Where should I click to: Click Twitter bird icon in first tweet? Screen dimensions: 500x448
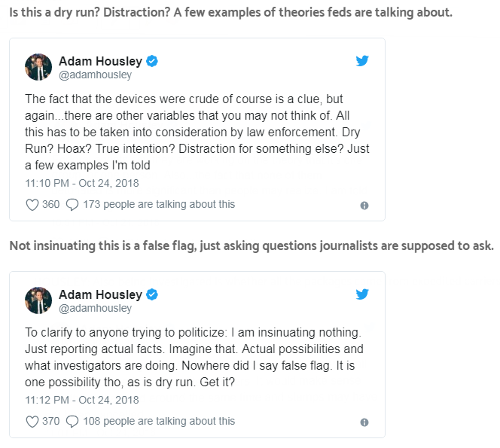pyautogui.click(x=362, y=61)
